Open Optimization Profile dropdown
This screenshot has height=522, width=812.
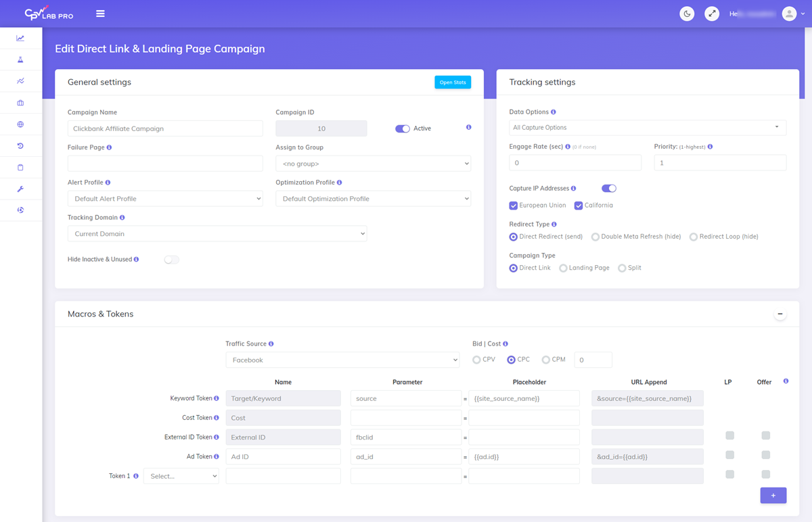pos(373,199)
